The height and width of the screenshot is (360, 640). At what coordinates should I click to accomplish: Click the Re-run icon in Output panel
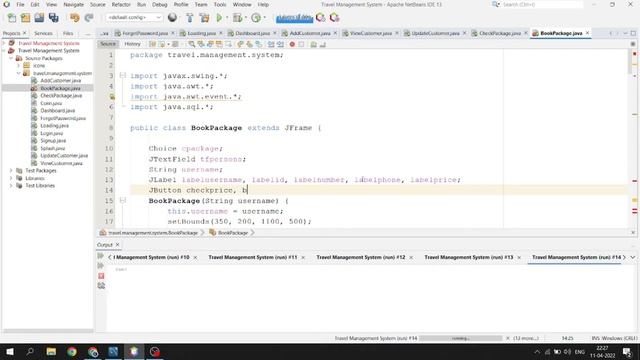pos(100,256)
